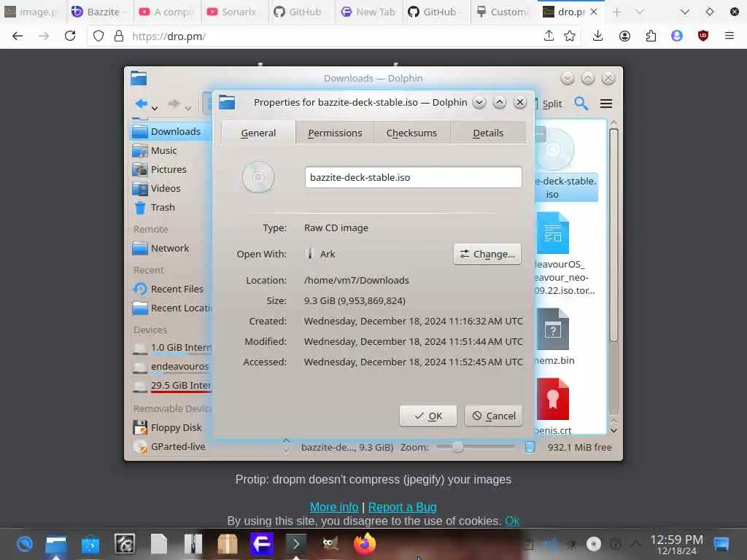Switch to the Permissions tab

coord(335,133)
